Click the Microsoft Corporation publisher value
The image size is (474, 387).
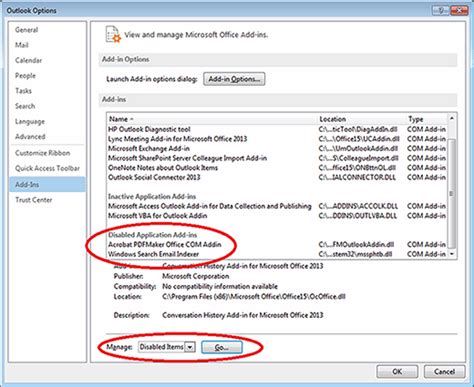[196, 276]
